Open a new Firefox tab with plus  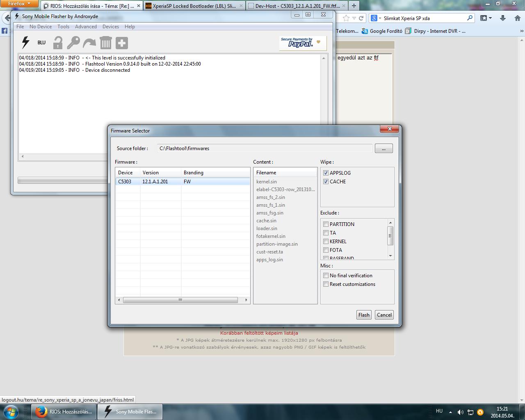(354, 6)
